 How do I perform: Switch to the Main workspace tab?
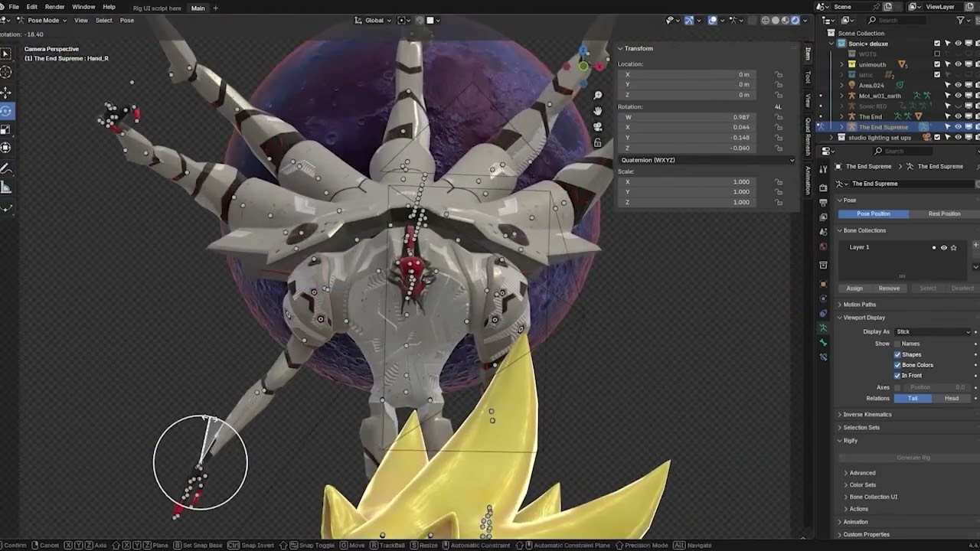pos(198,8)
